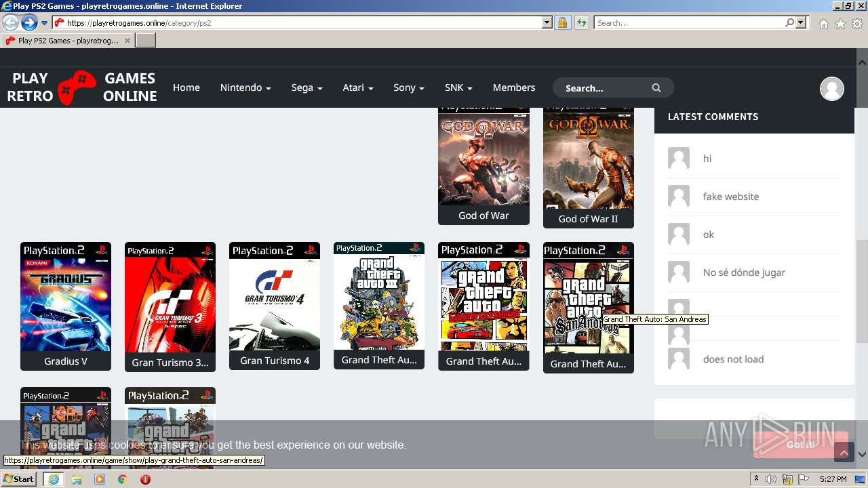The height and width of the screenshot is (488, 868).
Task: Select the Play PS2 Games tab
Action: 68,41
